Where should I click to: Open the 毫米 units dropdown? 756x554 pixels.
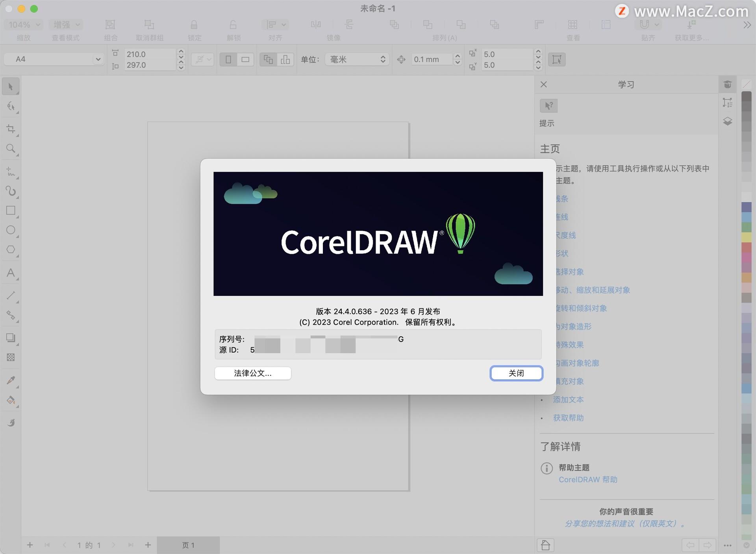(x=356, y=59)
